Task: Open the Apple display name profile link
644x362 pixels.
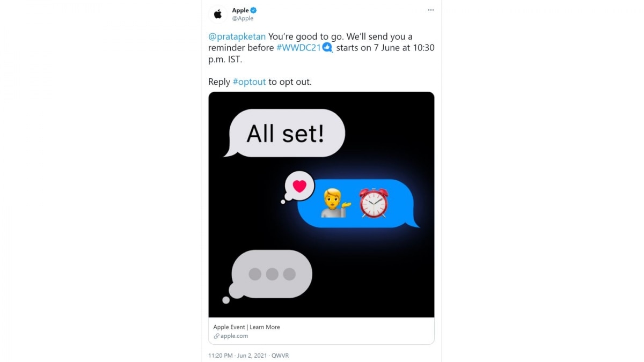Action: tap(240, 10)
